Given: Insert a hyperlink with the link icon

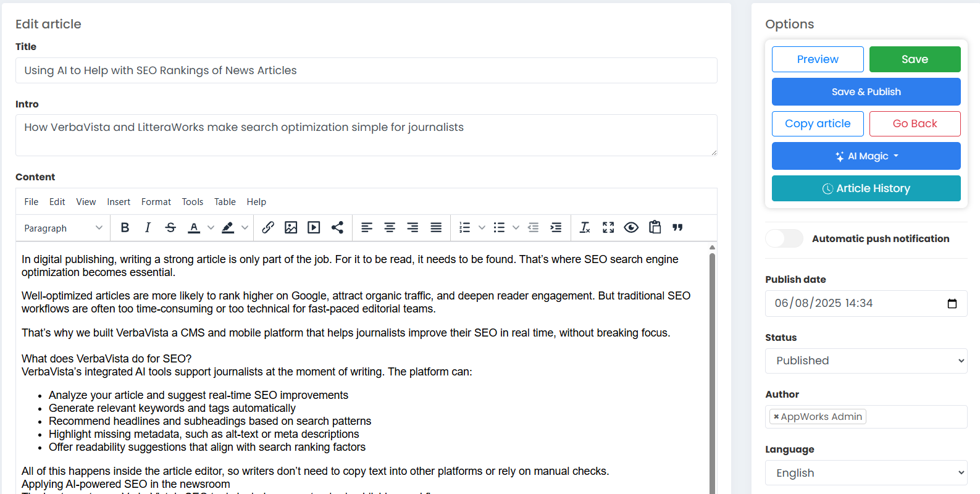Looking at the screenshot, I should click(x=268, y=228).
